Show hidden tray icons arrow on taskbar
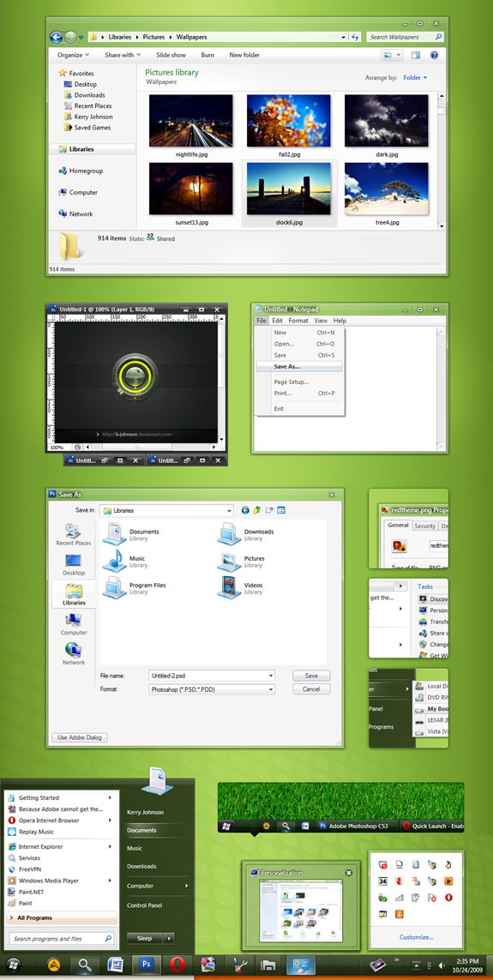 (417, 965)
